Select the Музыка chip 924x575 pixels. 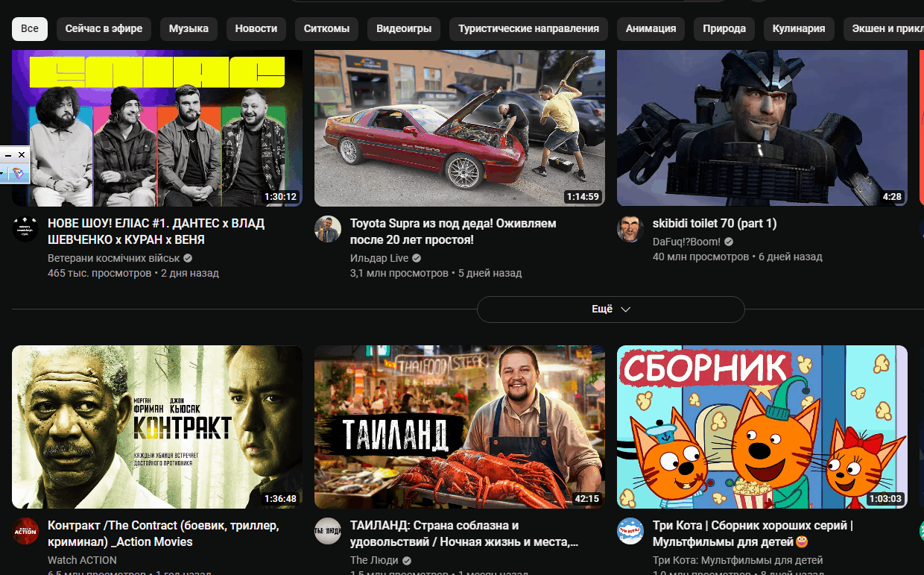pyautogui.click(x=189, y=29)
